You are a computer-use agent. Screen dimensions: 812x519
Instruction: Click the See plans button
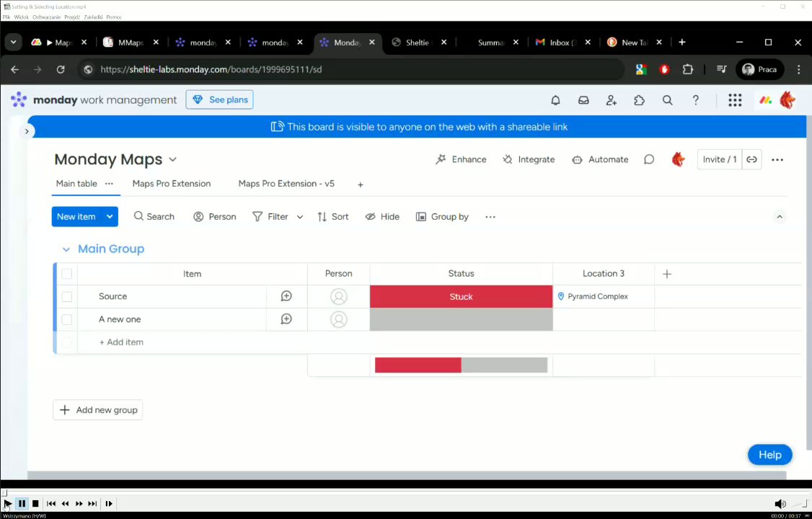pos(219,100)
